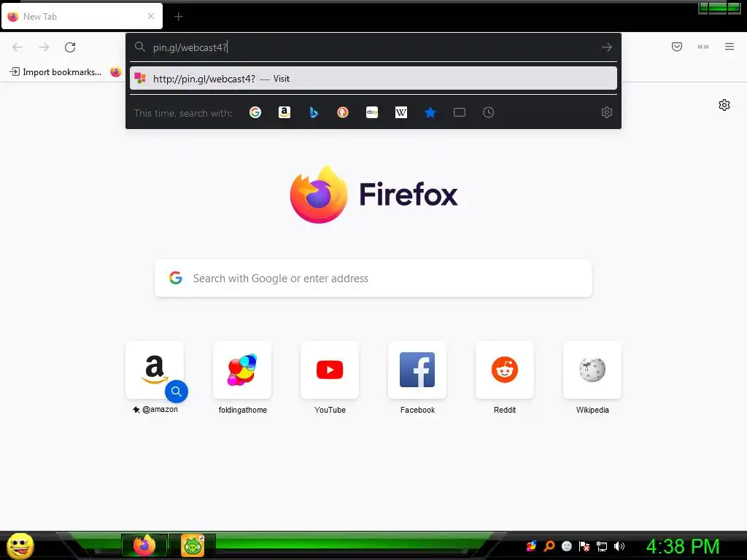The height and width of the screenshot is (560, 747).
Task: Click the Forward navigation arrow
Action: pyautogui.click(x=44, y=47)
